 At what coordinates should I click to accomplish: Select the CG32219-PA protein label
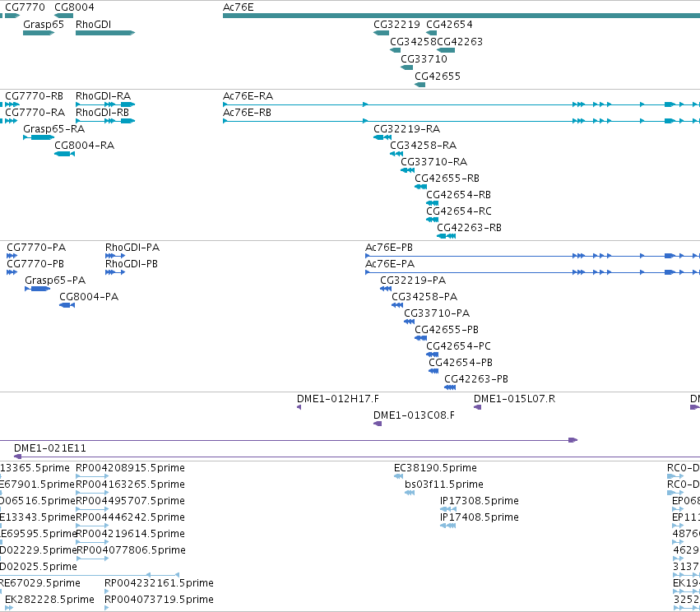(x=413, y=280)
